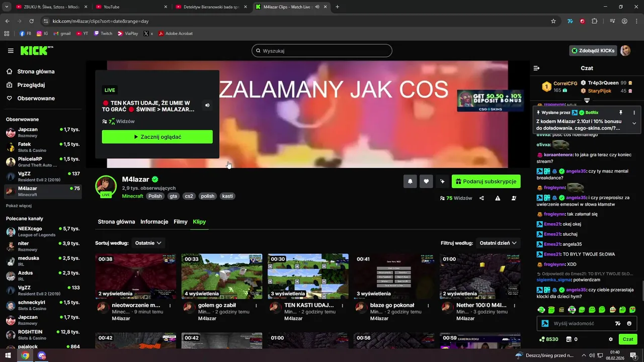Click the CSGO-Skins deposit bonus banner
Image resolution: width=644 pixels, height=362 pixels.
coord(490,101)
